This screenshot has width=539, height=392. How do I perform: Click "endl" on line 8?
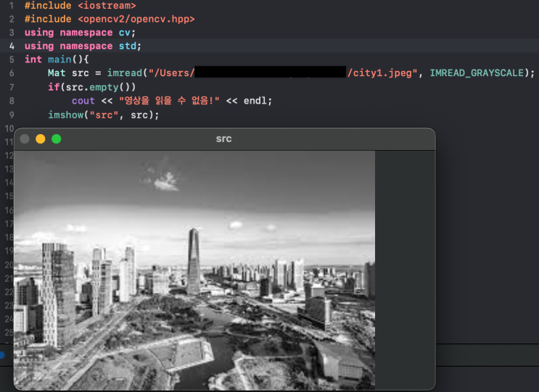click(x=255, y=101)
